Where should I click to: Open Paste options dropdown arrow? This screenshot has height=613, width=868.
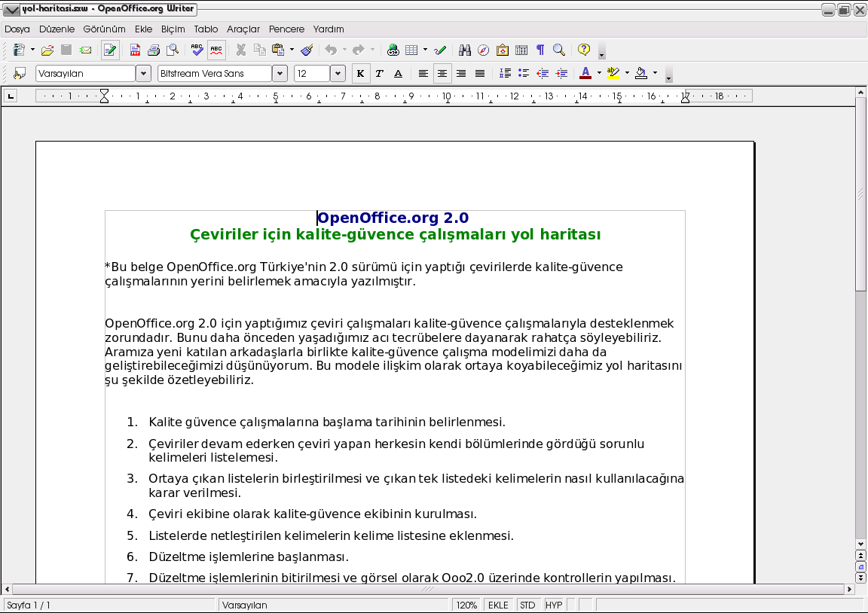[x=292, y=50]
